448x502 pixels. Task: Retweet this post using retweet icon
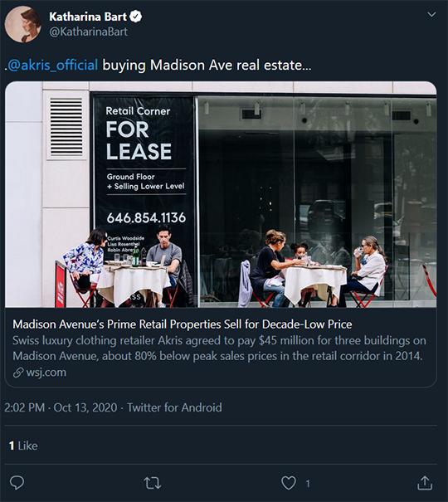(x=153, y=483)
